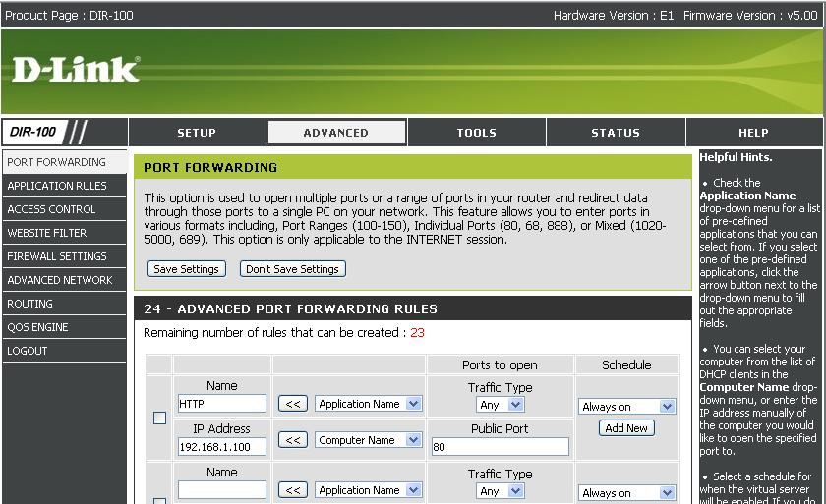Go to WEBSITE FILTER
826x504 pixels.
64,233
